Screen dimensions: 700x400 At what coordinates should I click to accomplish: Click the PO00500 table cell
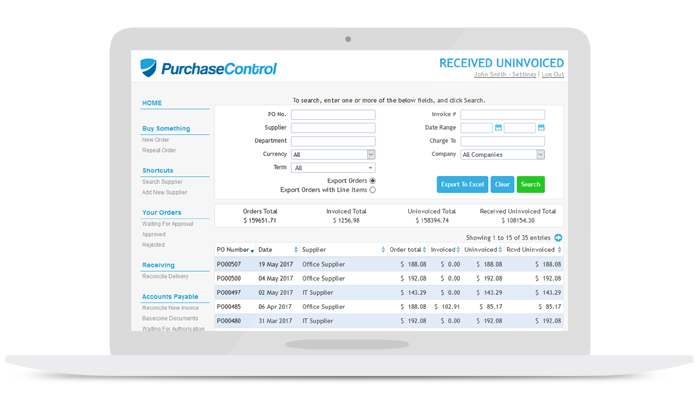pyautogui.click(x=229, y=279)
